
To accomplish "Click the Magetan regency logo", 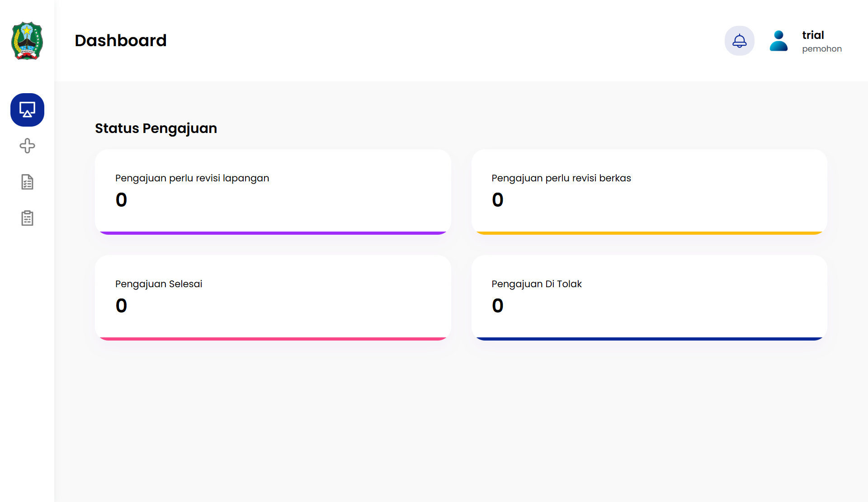I will 27,41.
